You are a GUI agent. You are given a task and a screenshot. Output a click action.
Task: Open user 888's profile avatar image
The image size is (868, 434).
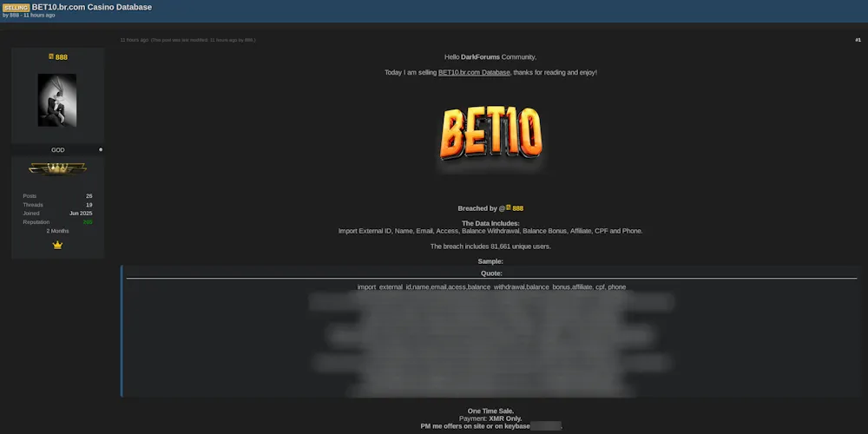[57, 100]
